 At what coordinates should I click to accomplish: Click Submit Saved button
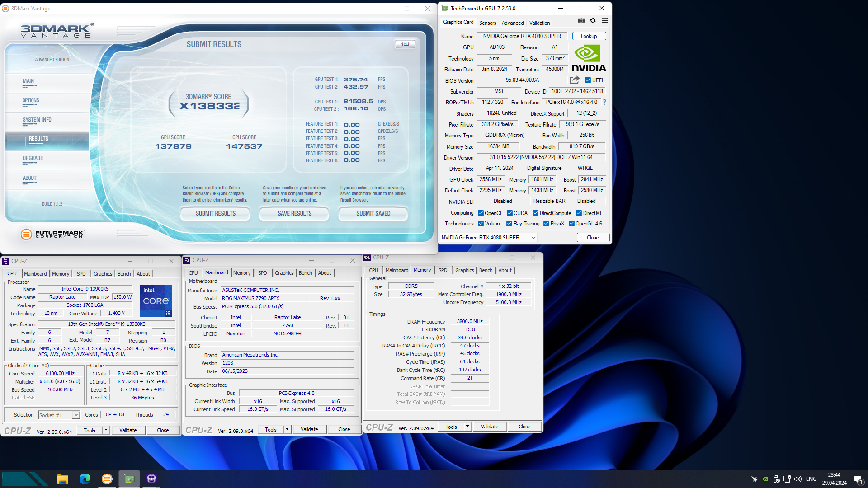373,214
